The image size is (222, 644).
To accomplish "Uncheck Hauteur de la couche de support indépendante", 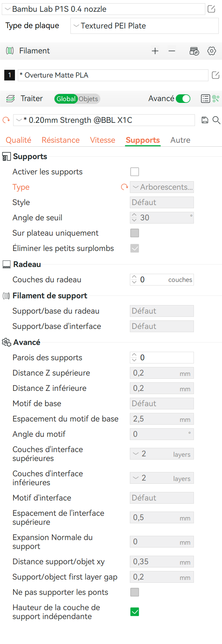I will [x=135, y=612].
